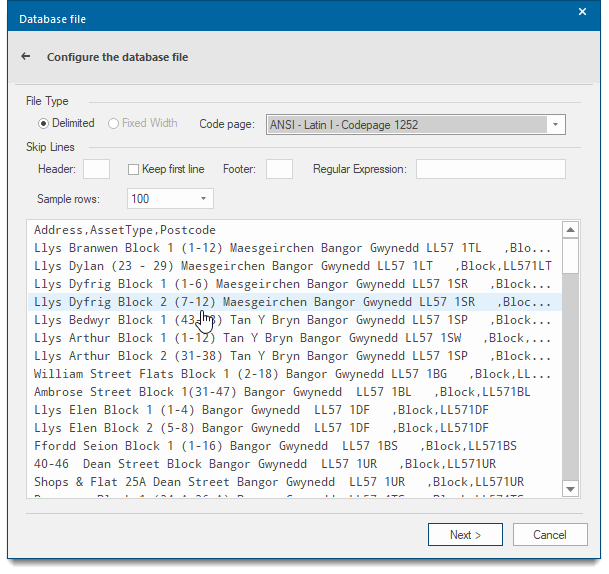The image size is (609, 574).
Task: Click the Cancel button
Action: pos(550,534)
